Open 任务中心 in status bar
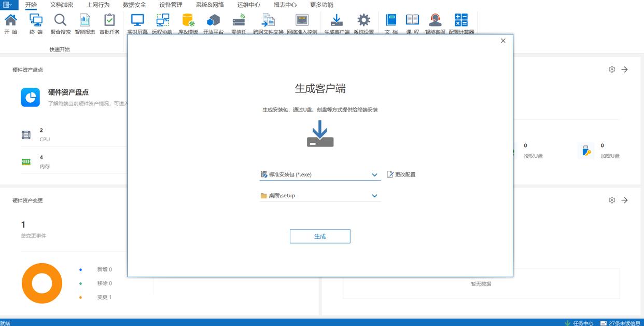Image resolution: width=644 pixels, height=326 pixels. (x=579, y=323)
